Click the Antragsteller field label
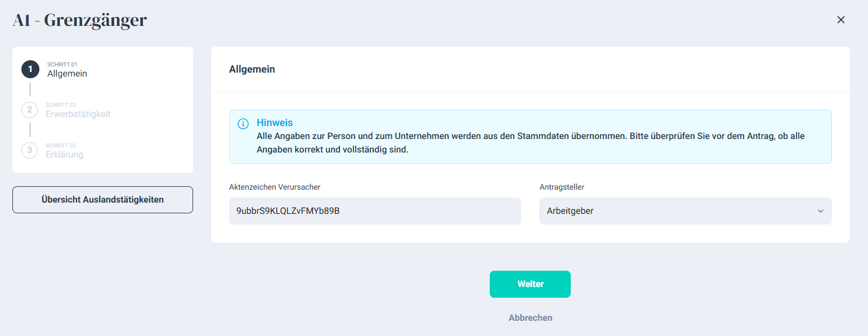The width and height of the screenshot is (868, 336). pos(562,187)
